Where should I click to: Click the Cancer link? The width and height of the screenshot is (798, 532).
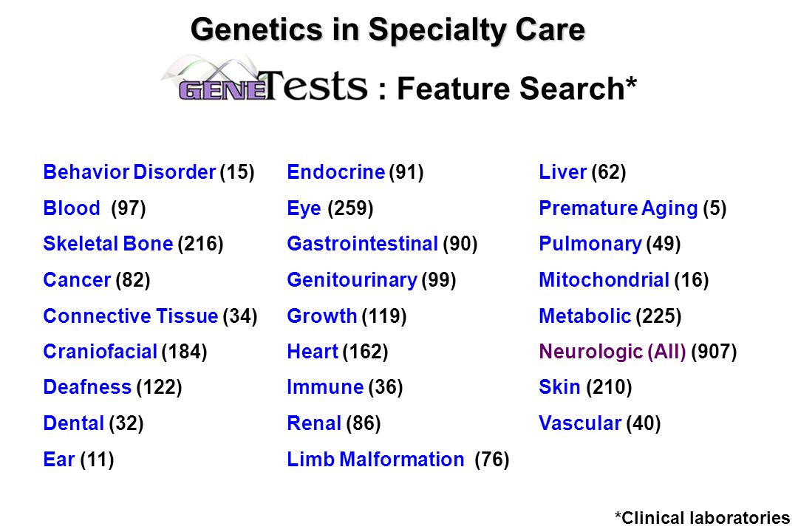pos(77,280)
